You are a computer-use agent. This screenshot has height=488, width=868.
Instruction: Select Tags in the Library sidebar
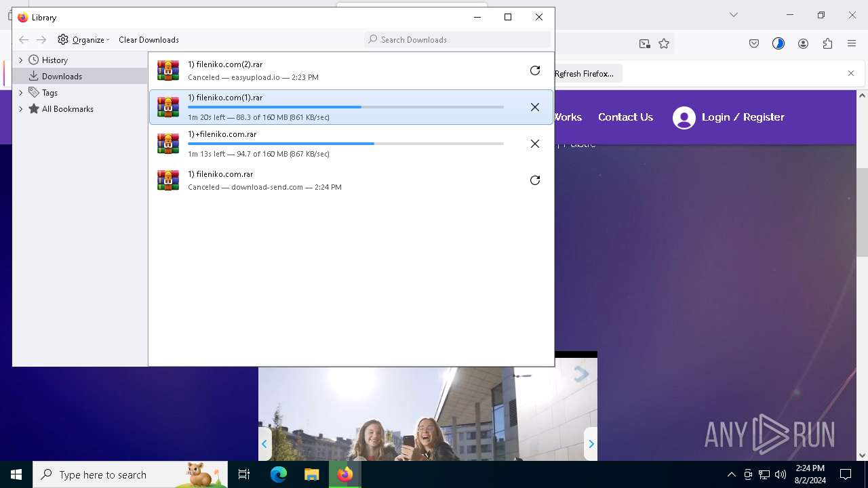50,93
